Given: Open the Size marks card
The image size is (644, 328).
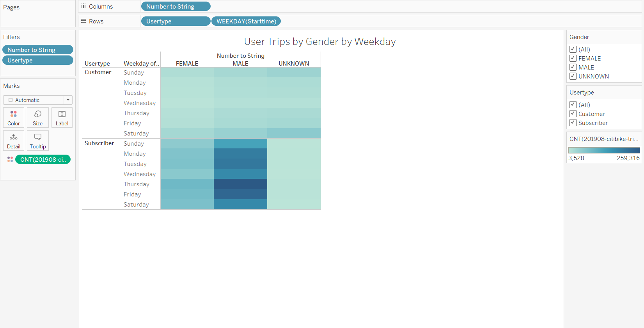Looking at the screenshot, I should point(38,118).
